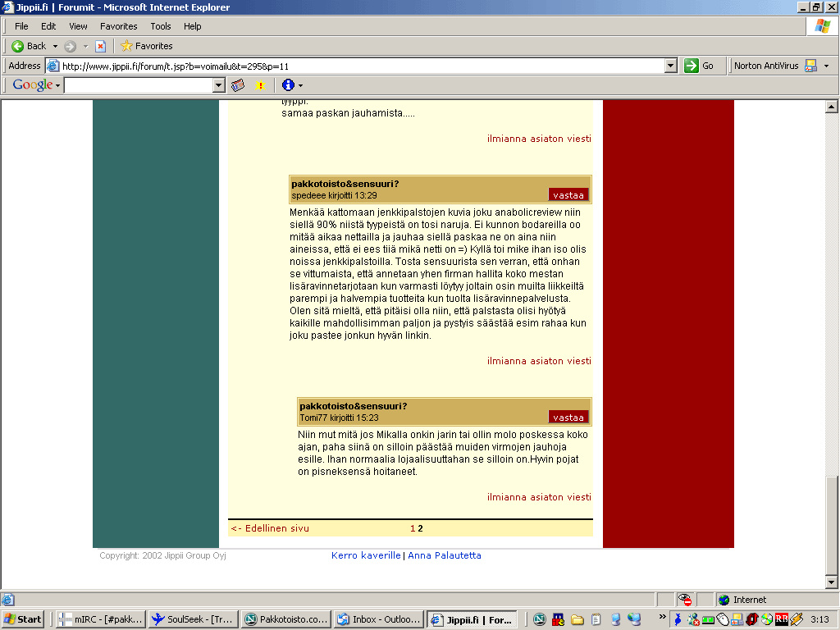
Task: Click the Norton AntiVirus toolbar icon
Action: click(x=810, y=66)
